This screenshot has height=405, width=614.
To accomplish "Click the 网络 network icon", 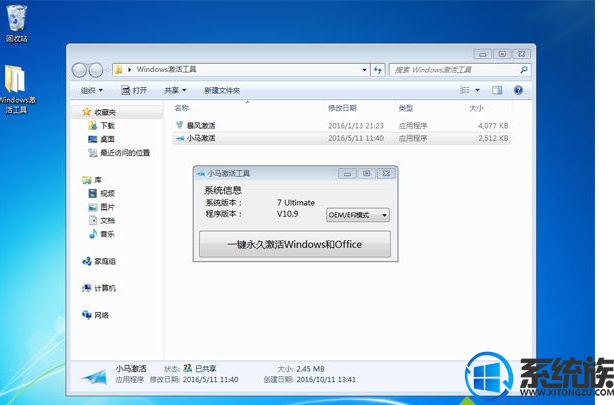I will click(87, 315).
